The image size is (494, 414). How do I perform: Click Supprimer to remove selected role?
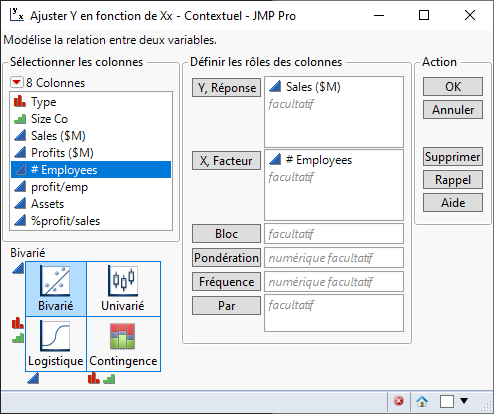(x=453, y=157)
